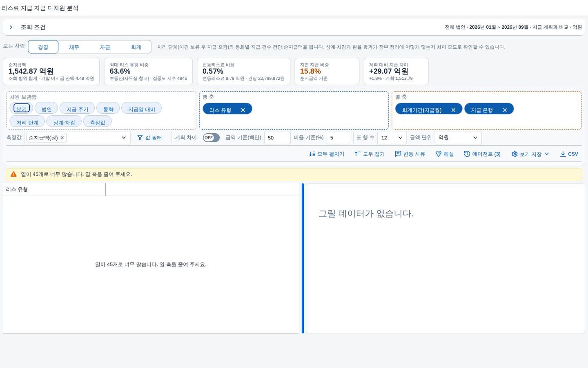The width and height of the screenshot is (588, 368).
Task: Pick the 지급 주기 dimension chip
Action: pos(77,108)
